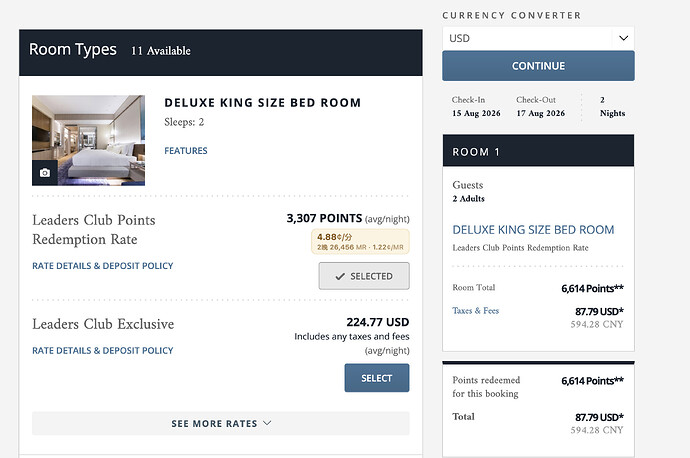This screenshot has height=458, width=690.
Task: Click the Room Types 11 Available header
Action: point(220,52)
